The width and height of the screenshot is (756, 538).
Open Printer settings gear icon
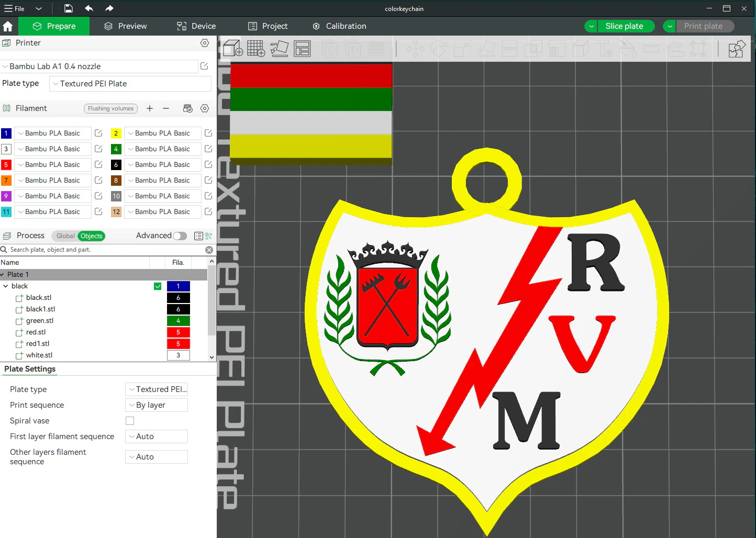(205, 43)
